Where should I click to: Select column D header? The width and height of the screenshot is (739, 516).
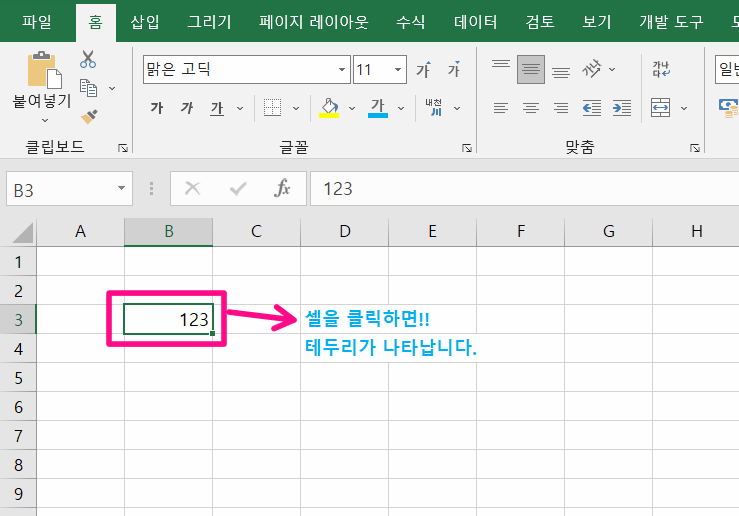[345, 231]
